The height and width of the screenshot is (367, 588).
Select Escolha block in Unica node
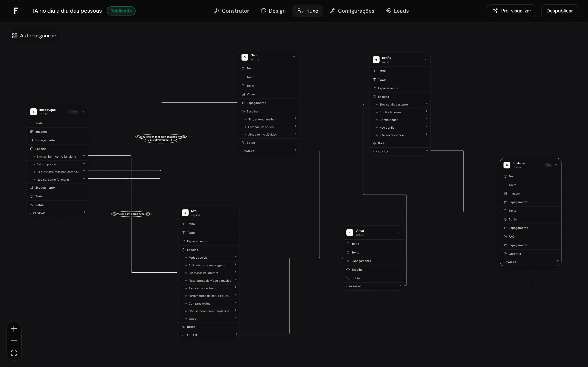373,269
